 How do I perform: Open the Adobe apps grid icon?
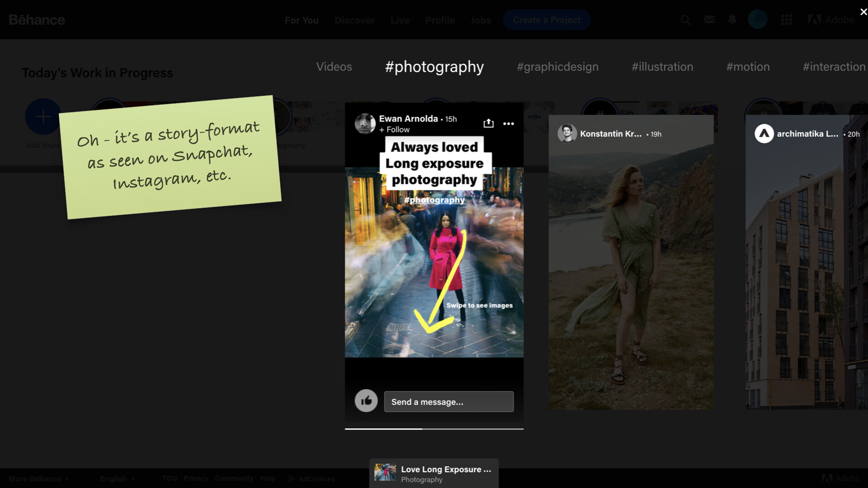pyautogui.click(x=787, y=20)
